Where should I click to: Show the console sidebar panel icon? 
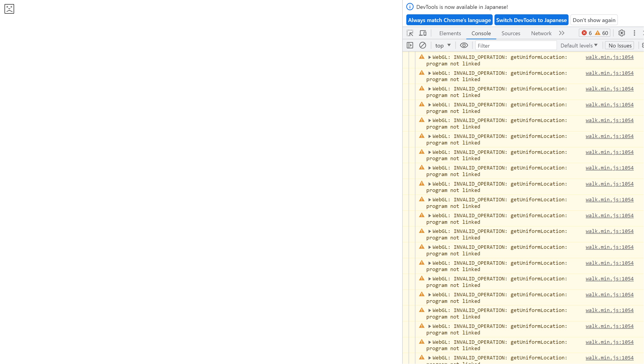pos(410,45)
